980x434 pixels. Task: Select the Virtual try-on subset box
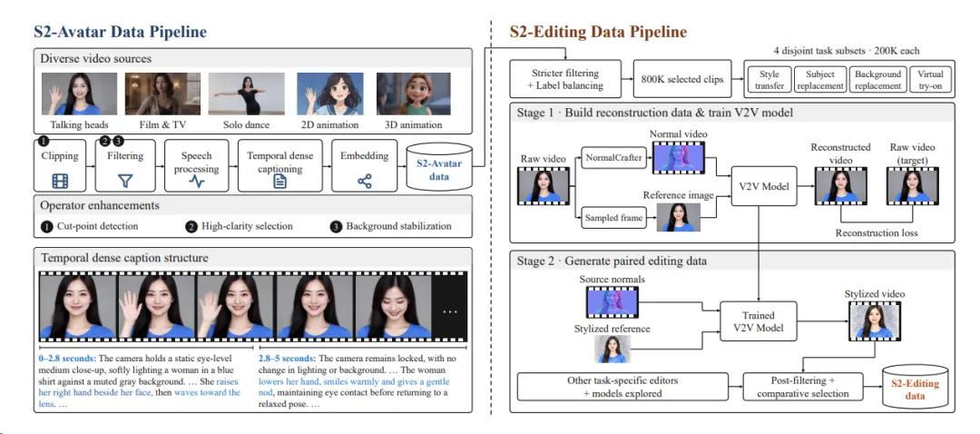930,79
